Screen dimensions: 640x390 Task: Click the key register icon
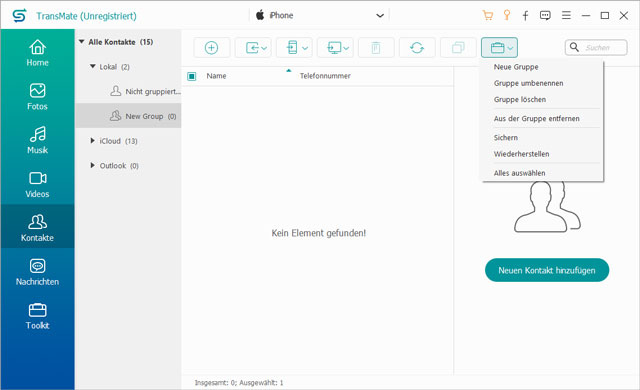pos(507,16)
